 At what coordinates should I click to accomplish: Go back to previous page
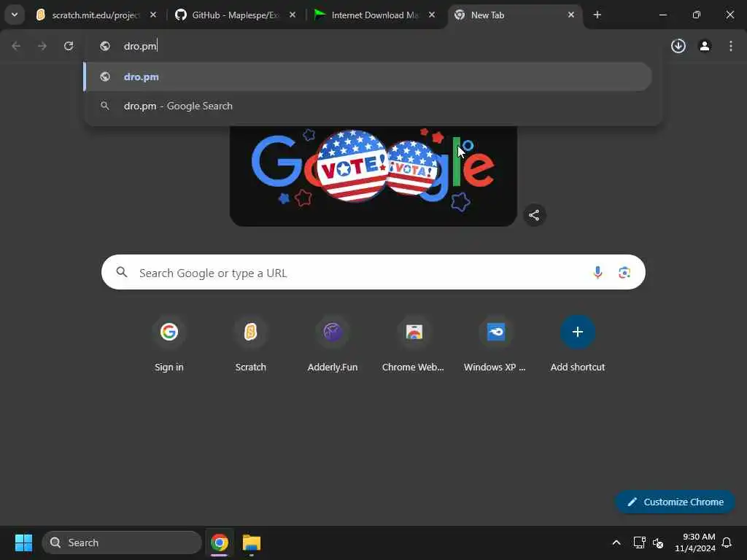(16, 46)
